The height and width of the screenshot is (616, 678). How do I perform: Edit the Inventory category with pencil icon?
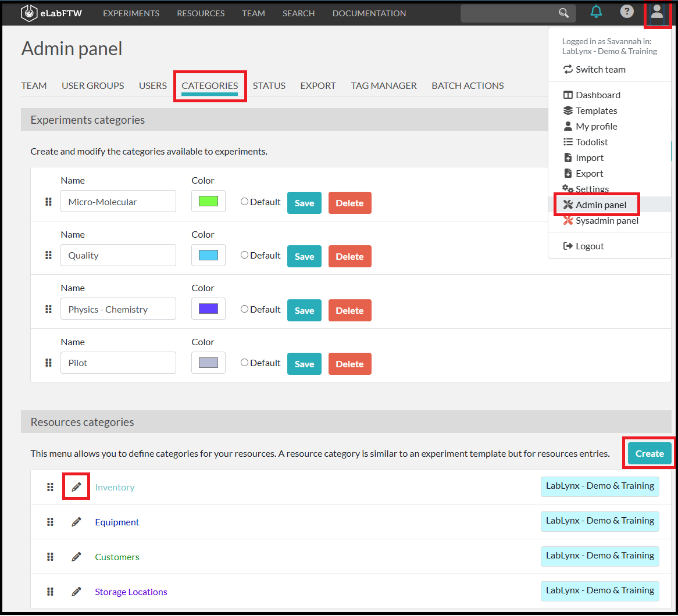[x=76, y=487]
